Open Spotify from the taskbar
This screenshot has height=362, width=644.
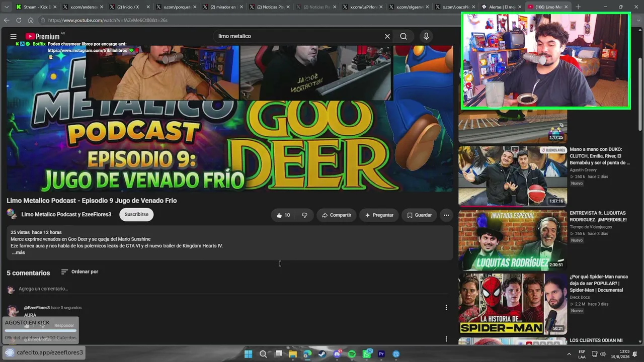tap(352, 354)
